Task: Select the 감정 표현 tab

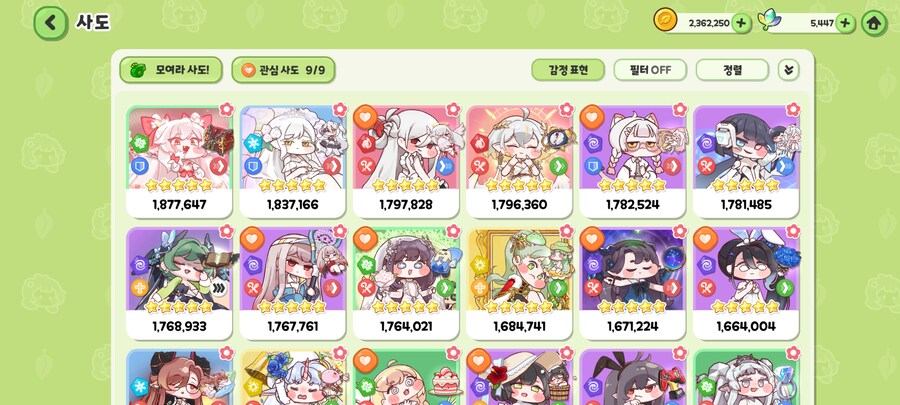Action: [x=568, y=70]
